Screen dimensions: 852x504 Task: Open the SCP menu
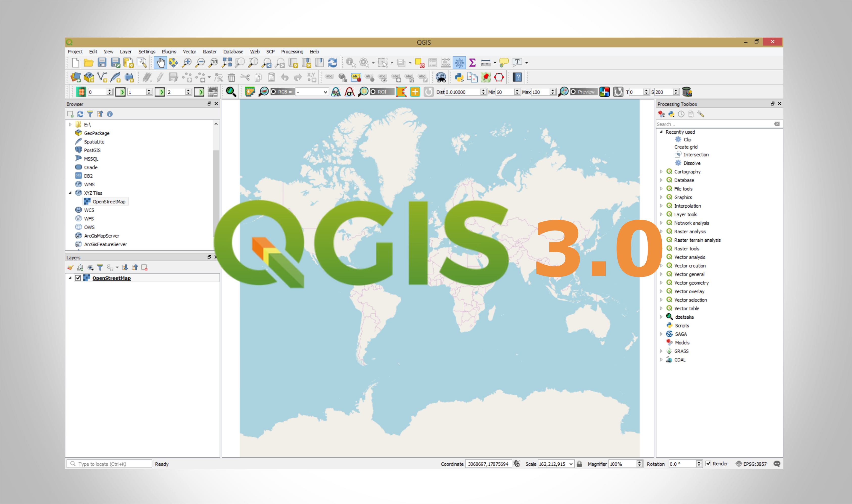point(270,52)
